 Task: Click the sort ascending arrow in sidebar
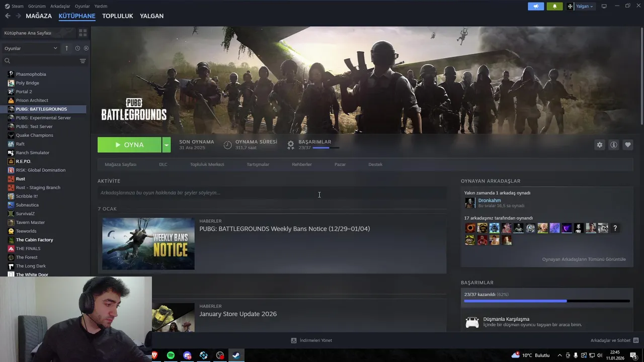66,48
